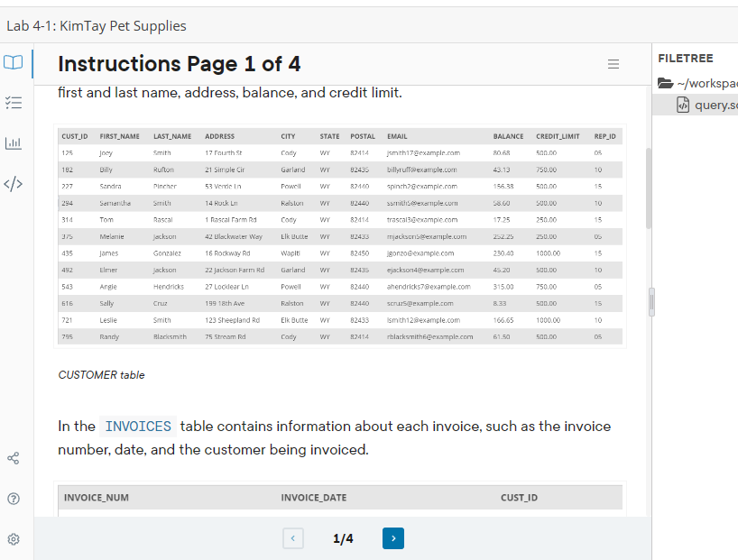Select the code editor icon in sidebar
The width and height of the screenshot is (738, 560).
click(13, 183)
